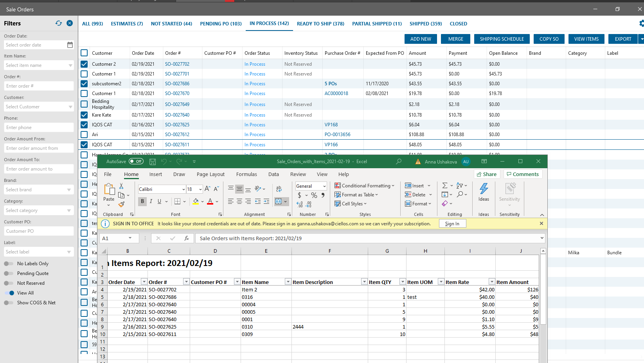
Task: Open order link SO-0027686
Action: (177, 84)
